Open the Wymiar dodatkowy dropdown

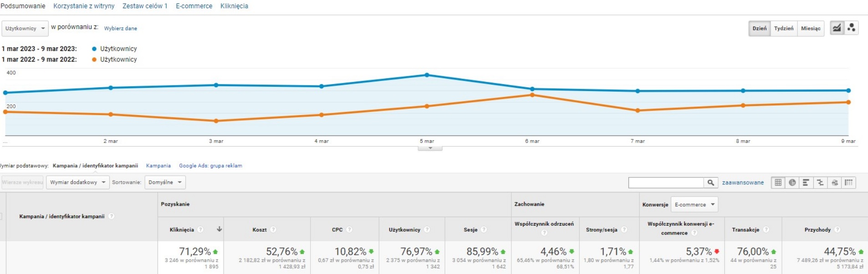[x=77, y=183]
